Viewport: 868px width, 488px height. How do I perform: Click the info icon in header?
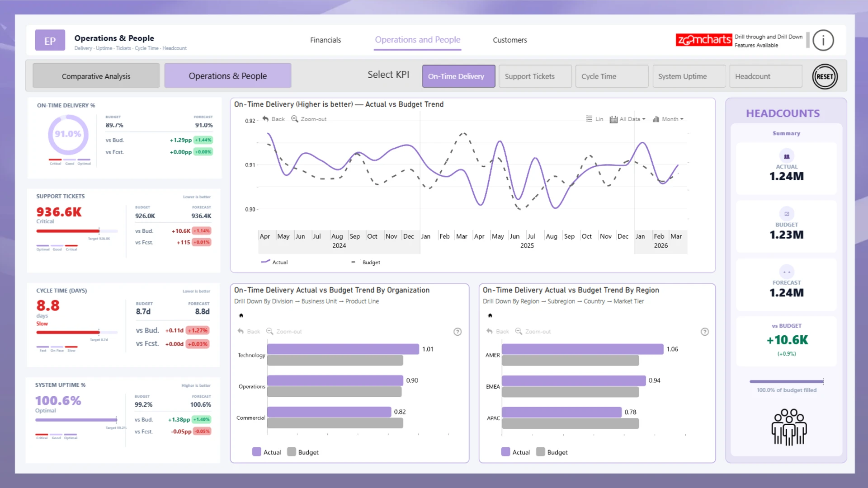coord(823,41)
